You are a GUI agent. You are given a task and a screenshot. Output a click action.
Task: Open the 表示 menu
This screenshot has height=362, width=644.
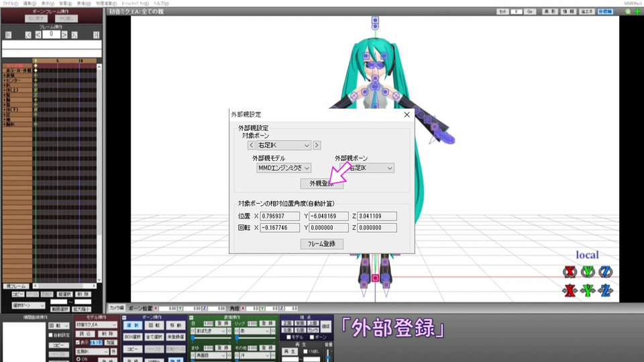click(x=48, y=3)
